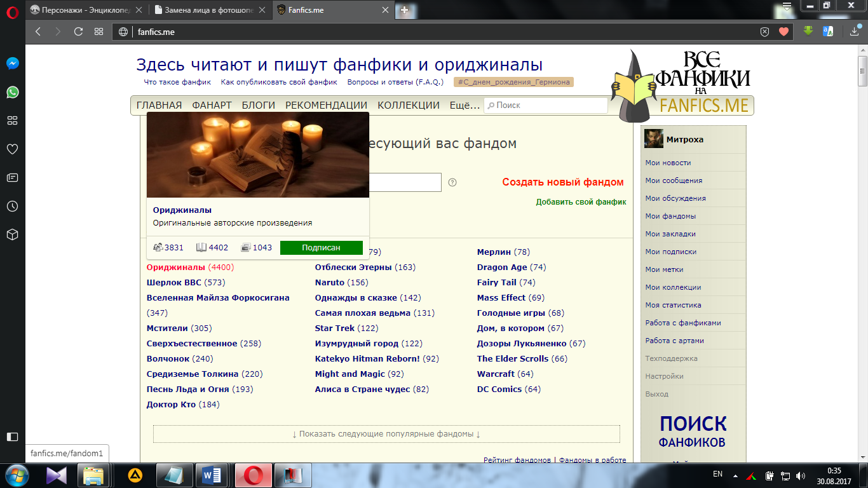Open bookmarks via the sidebar heart icon
The image size is (868, 488).
coord(12,149)
